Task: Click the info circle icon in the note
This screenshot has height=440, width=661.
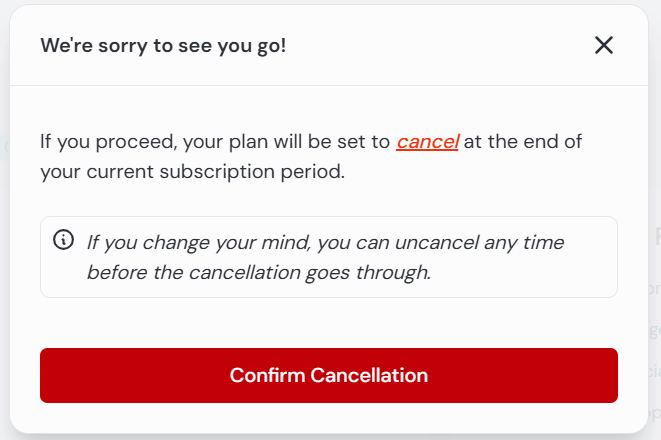Action: 64,240
